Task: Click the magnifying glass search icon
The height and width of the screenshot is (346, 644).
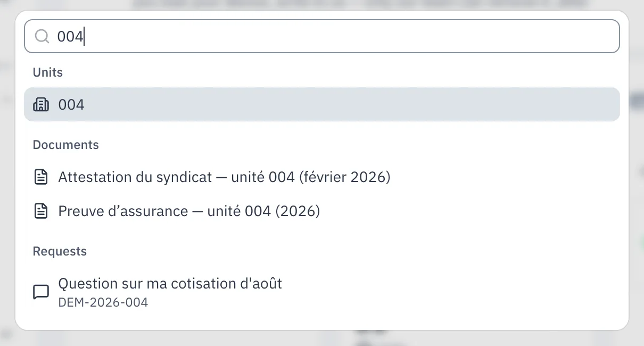Action: (42, 36)
